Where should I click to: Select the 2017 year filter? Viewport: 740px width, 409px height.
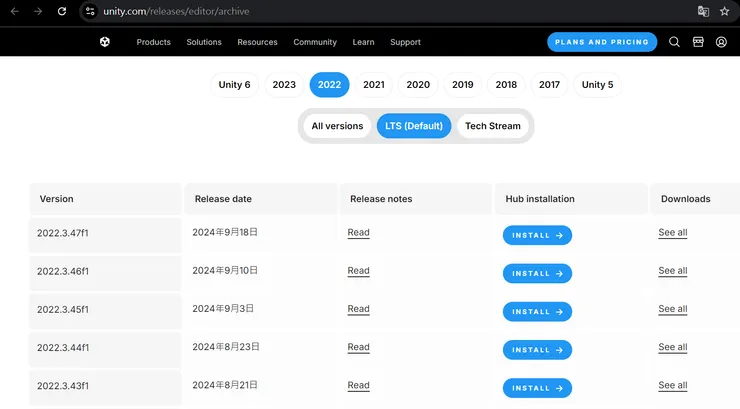point(549,85)
